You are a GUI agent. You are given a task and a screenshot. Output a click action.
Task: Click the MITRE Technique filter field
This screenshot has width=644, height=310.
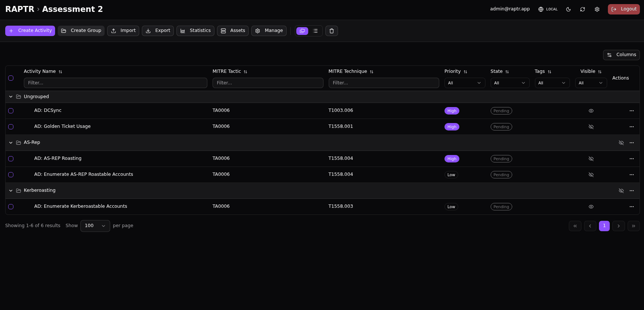tap(383, 83)
